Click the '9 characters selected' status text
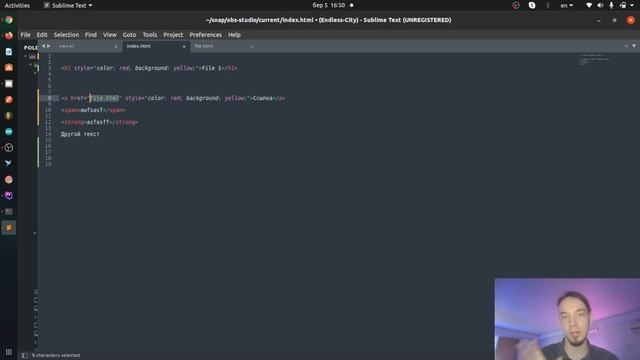The image size is (640, 360). coord(56,356)
